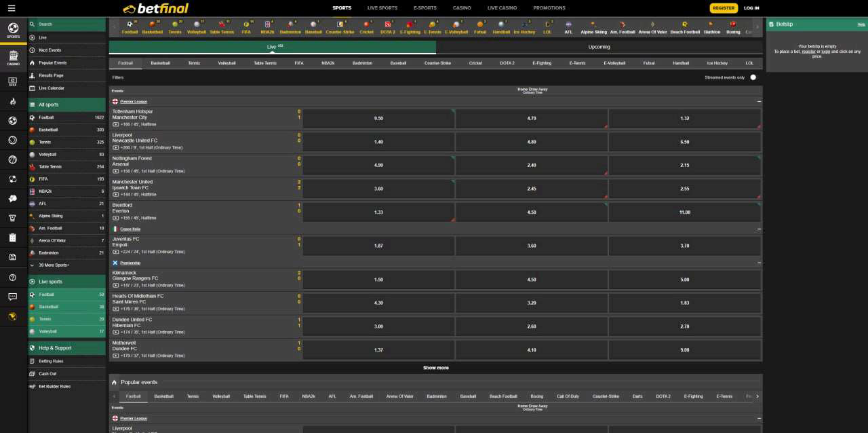Move Popular events tabs right with arrow

757,396
